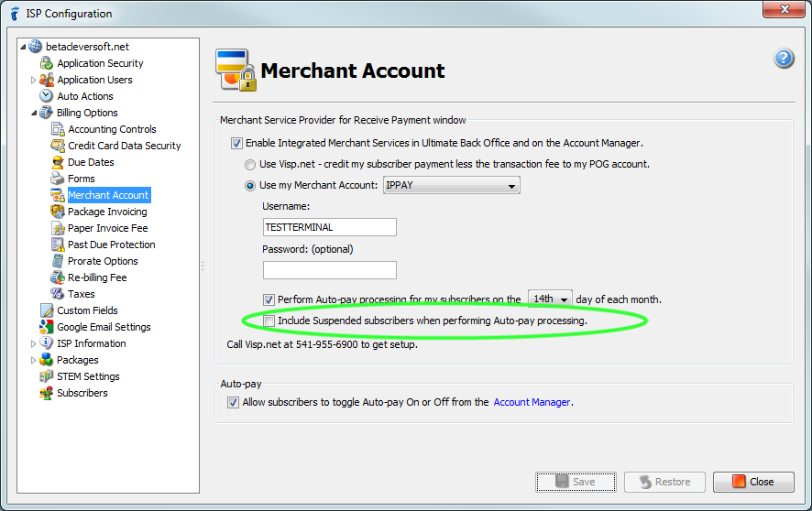
Task: Click the Prorate Options icon
Action: (x=58, y=261)
